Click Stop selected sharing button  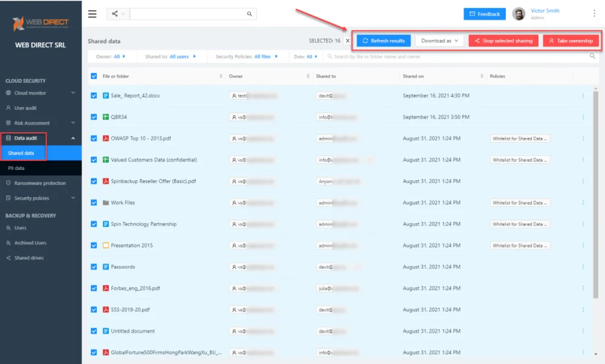click(503, 41)
